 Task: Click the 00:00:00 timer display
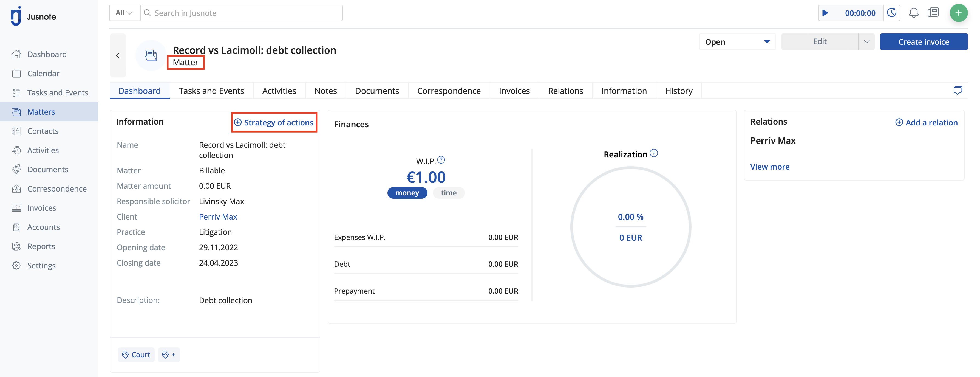pos(860,13)
